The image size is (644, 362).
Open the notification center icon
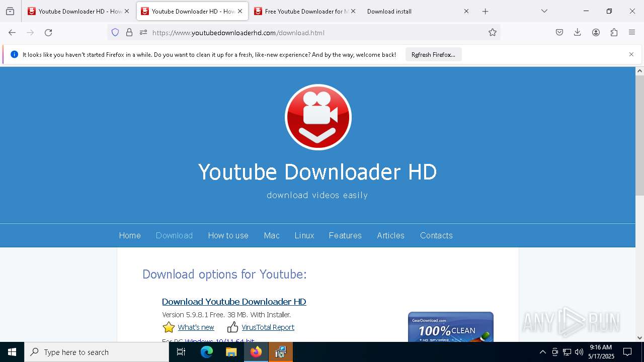627,352
